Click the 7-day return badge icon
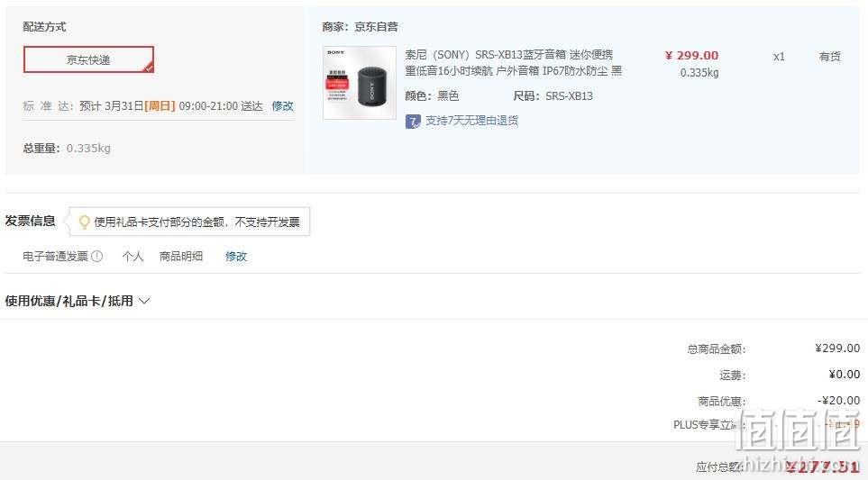This screenshot has height=480, width=868. coord(413,121)
